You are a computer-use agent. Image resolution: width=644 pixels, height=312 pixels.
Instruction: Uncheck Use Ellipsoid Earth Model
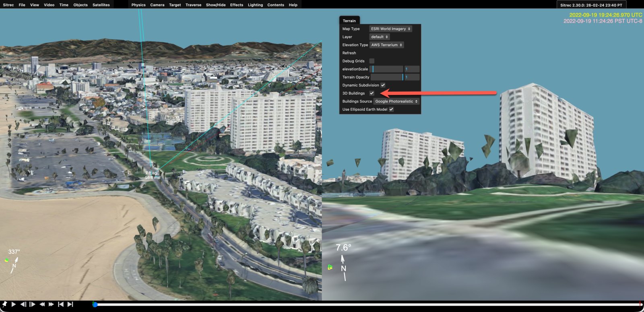click(391, 110)
